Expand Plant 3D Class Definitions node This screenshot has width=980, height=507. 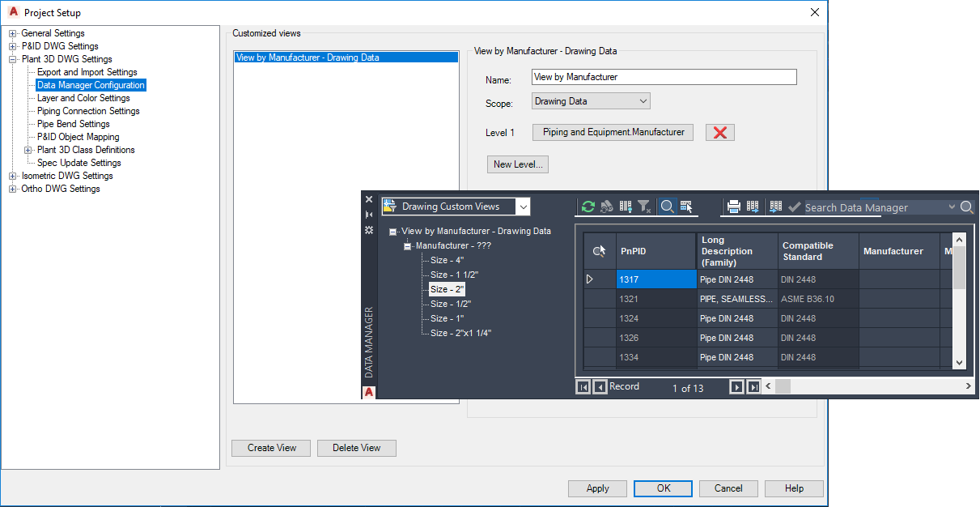28,150
